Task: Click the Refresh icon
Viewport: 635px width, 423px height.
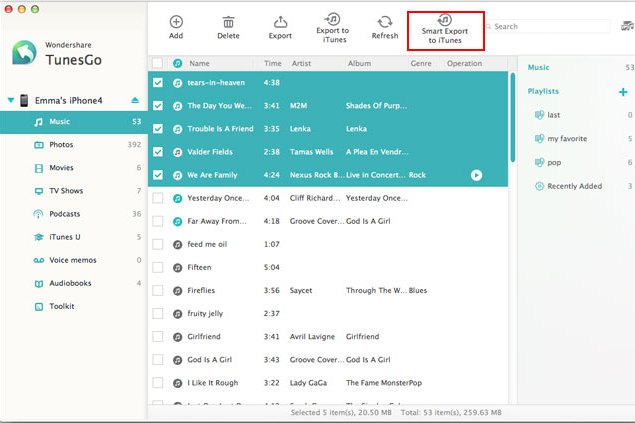Action: point(385,22)
